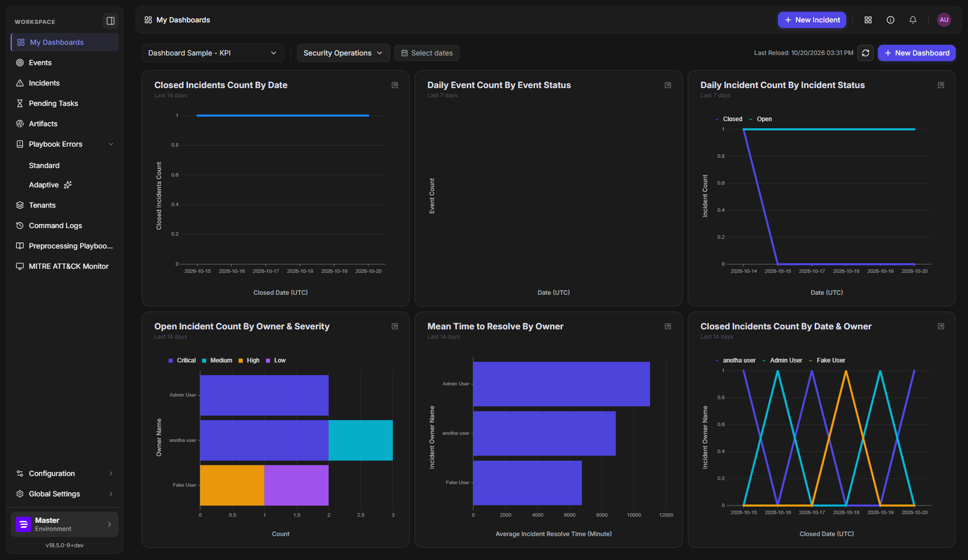968x560 pixels.
Task: Open the AU user avatar menu
Action: [944, 20]
